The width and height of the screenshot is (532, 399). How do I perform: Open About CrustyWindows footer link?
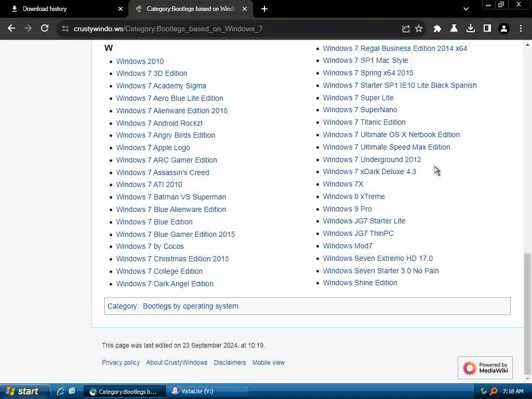click(177, 363)
